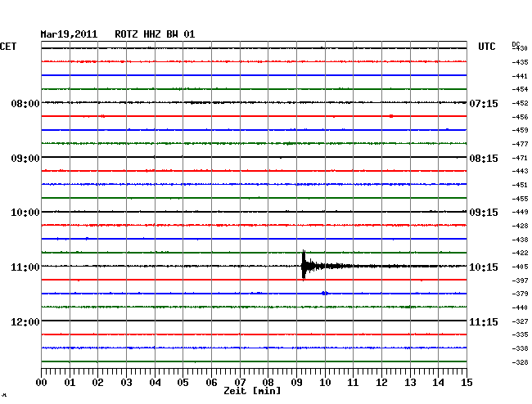
Task: Select DC offset value -455
Action: pos(520,199)
